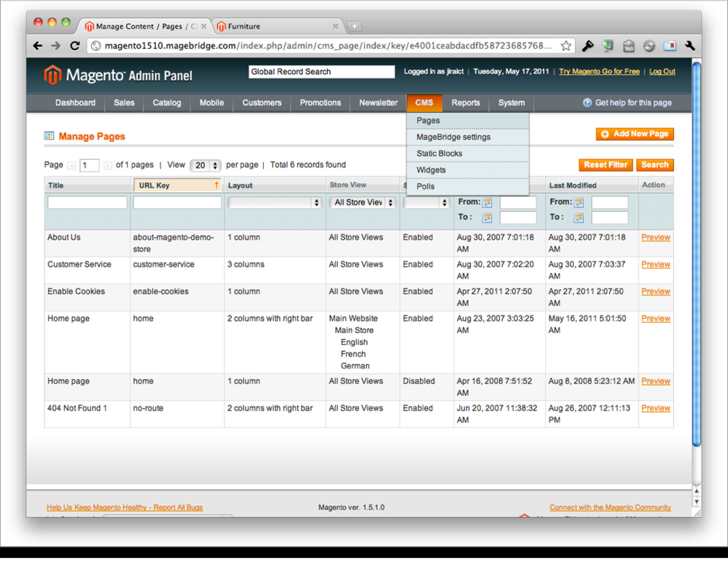Image resolution: width=728 pixels, height=561 pixels.
Task: Close the Furniture tab
Action: click(x=335, y=26)
